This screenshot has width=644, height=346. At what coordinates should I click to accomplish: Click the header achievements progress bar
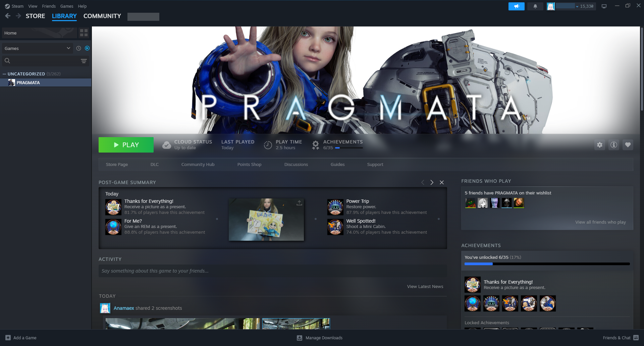[349, 148]
